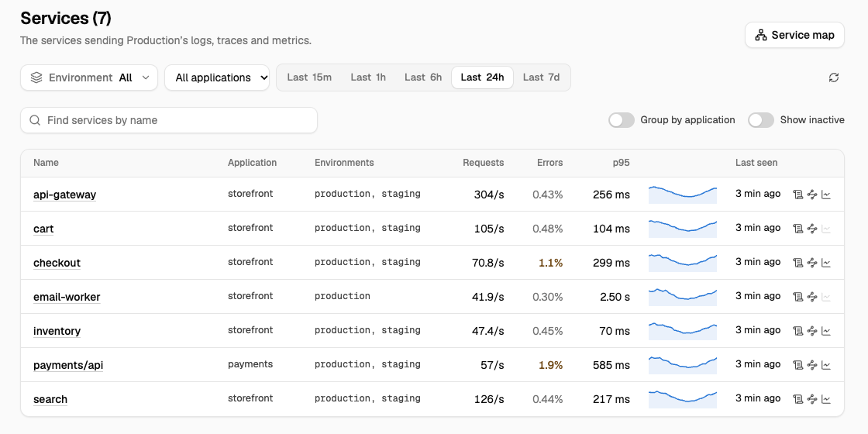Image resolution: width=868 pixels, height=434 pixels.
Task: Open the Environment All dropdown
Action: click(x=89, y=77)
